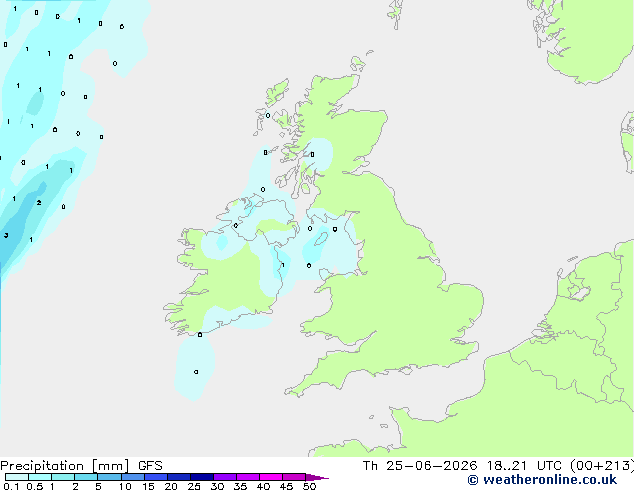Select the 45–50 mm legend swatch
634x490 pixels.
[294, 477]
